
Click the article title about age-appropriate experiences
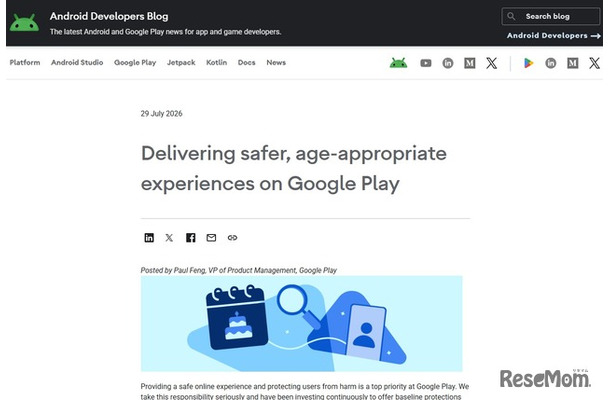tap(294, 168)
